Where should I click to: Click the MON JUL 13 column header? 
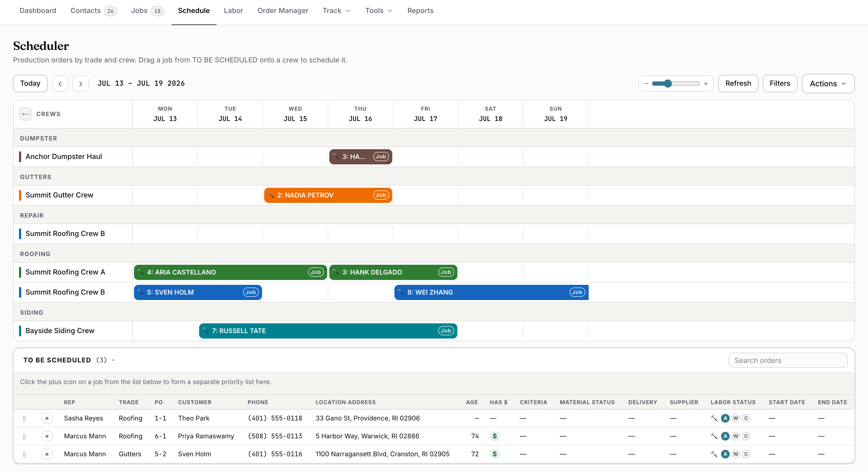point(165,114)
